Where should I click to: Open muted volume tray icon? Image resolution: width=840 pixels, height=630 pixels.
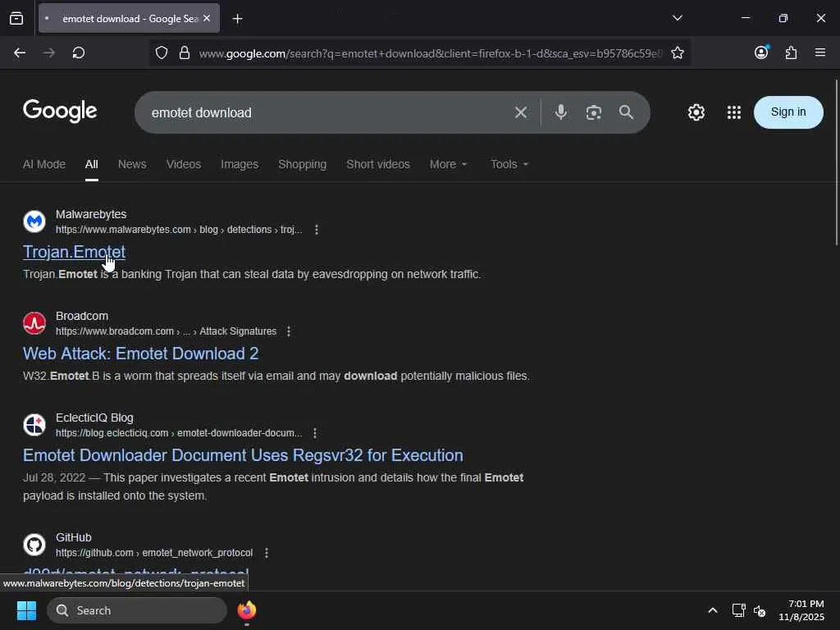[x=760, y=610]
